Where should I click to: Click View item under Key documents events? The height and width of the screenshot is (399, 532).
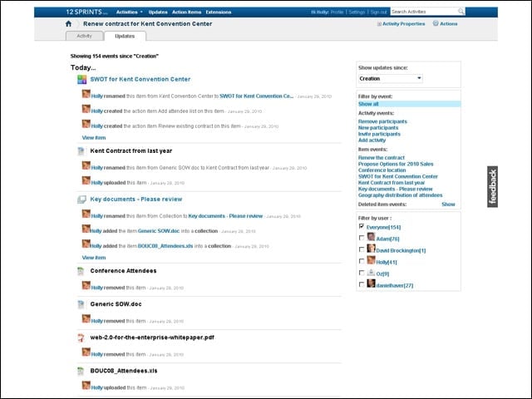[x=94, y=258]
